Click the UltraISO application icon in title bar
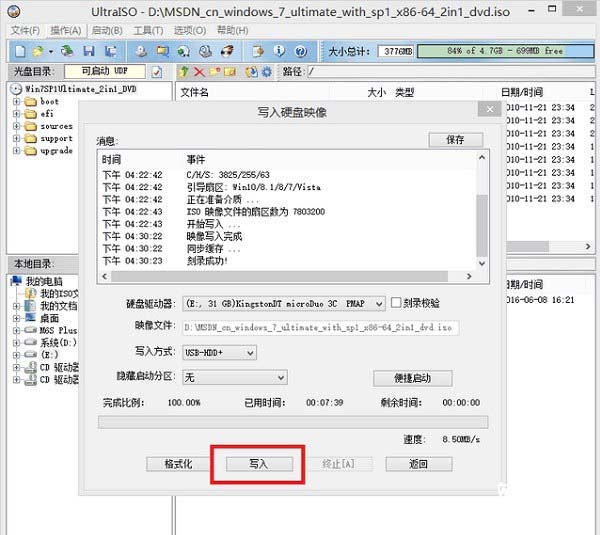This screenshot has height=535, width=600. coord(14,11)
